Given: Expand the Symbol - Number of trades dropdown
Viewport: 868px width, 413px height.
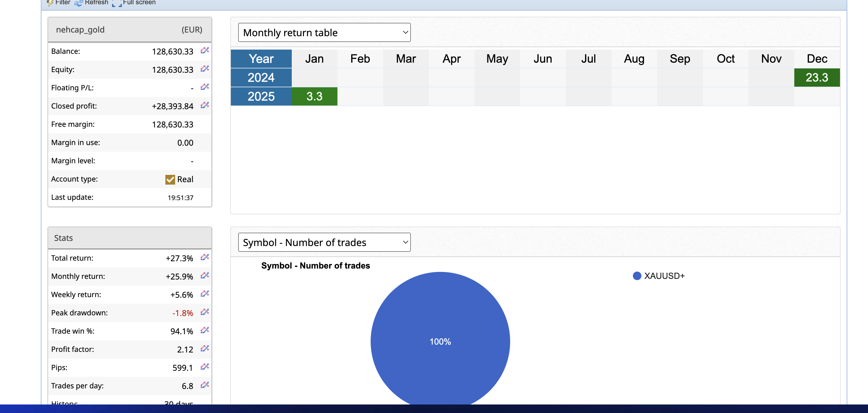Looking at the screenshot, I should (x=324, y=242).
